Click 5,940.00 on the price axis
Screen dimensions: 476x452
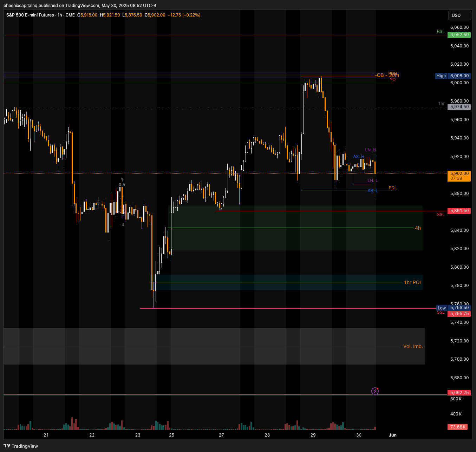point(459,138)
